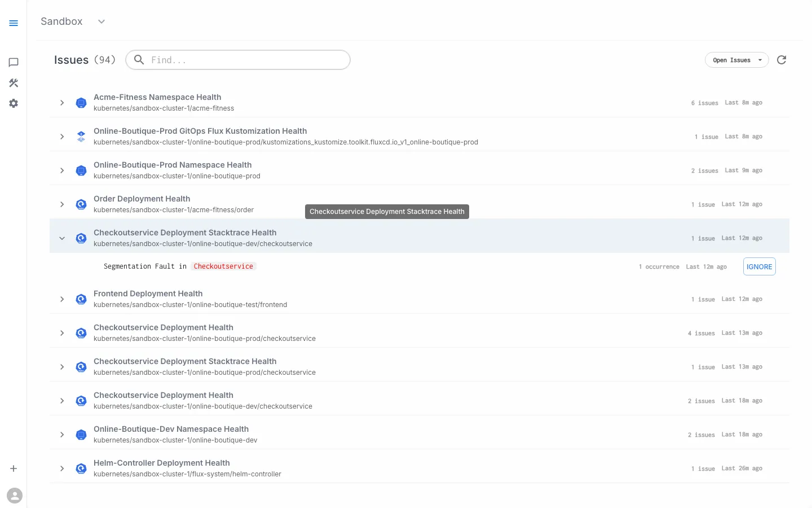The height and width of the screenshot is (508, 812).
Task: Open the user avatar at the bottom left
Action: [x=15, y=495]
